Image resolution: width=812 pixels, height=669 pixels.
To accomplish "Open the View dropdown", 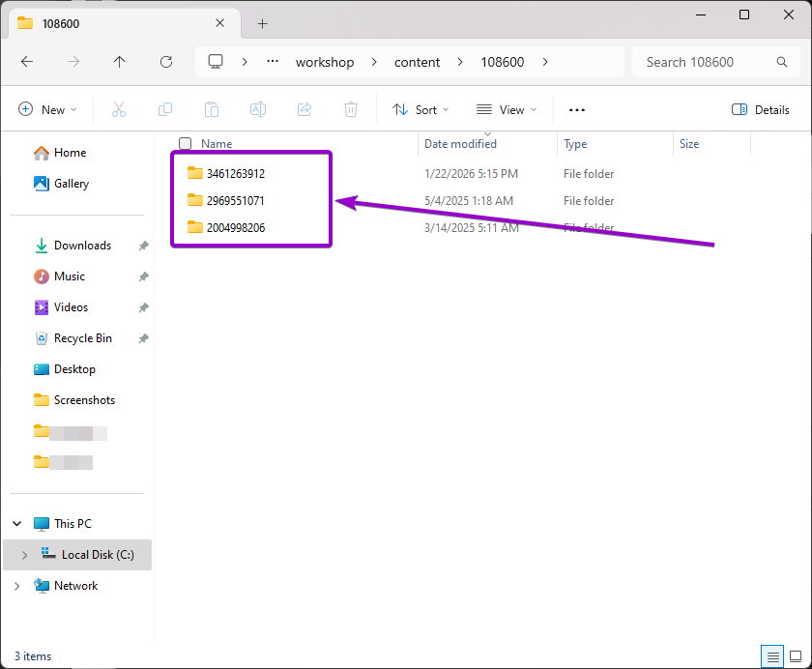I will click(507, 109).
